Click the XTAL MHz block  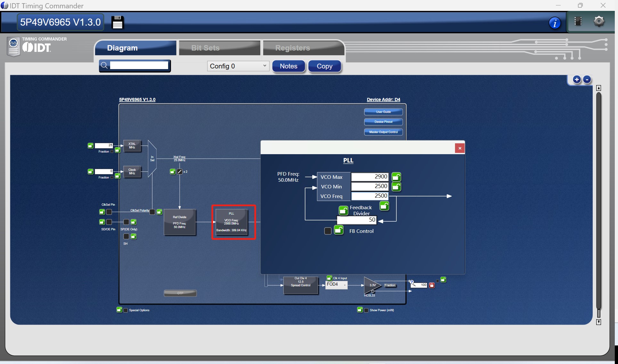point(132,146)
